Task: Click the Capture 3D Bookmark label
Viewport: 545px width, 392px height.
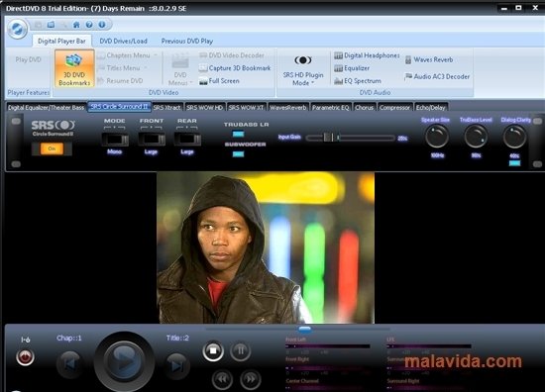Action: pos(240,68)
